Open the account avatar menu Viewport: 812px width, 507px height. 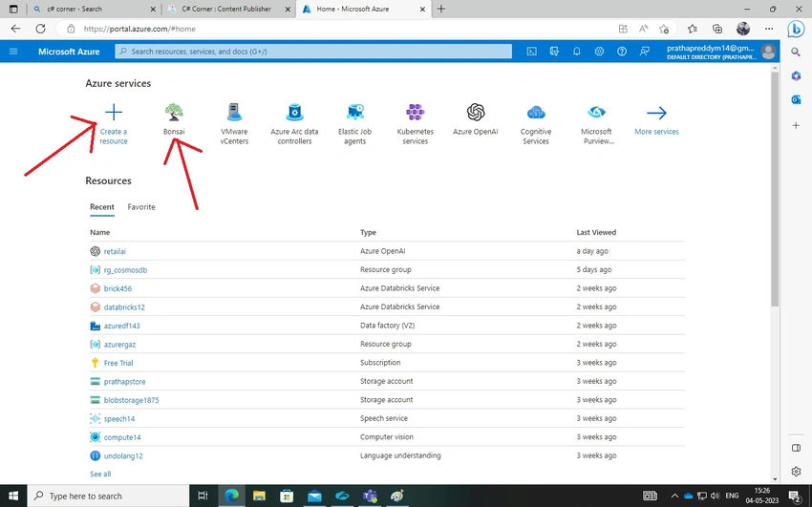[768, 52]
